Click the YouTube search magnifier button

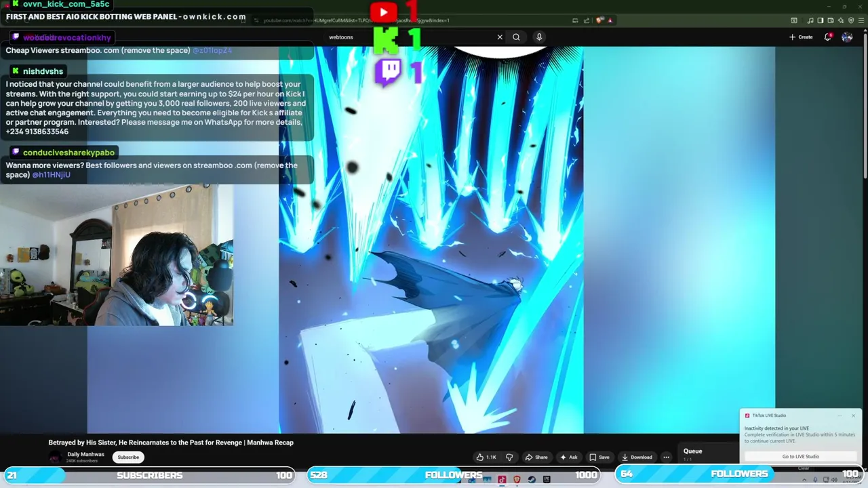[516, 37]
